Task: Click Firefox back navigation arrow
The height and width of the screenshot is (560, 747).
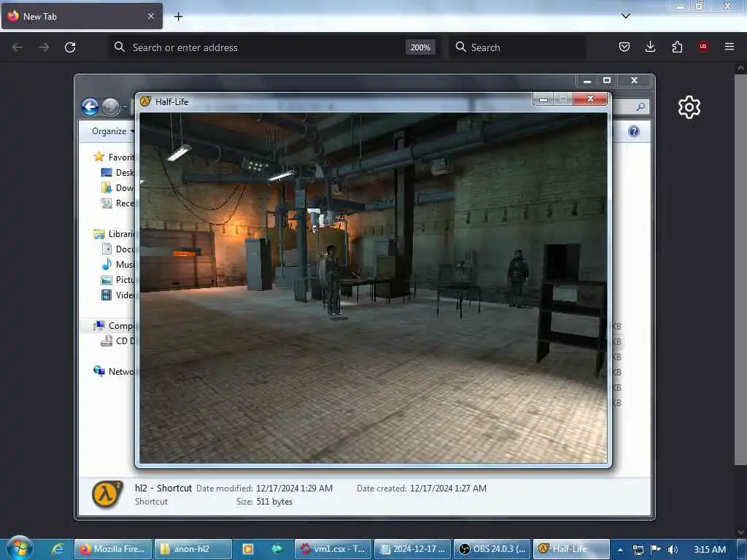Action: (x=18, y=47)
